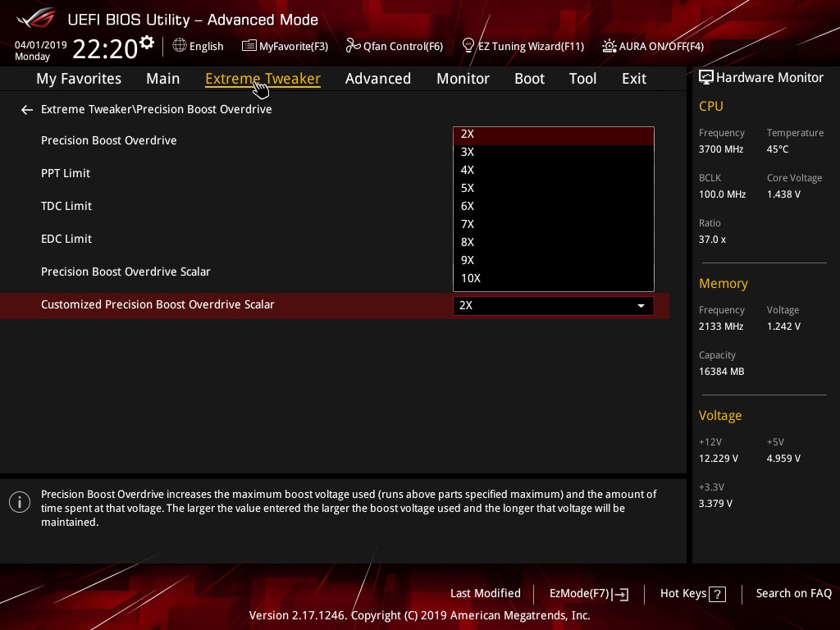Show Hot Keys help
This screenshot has height=630, width=840.
tap(683, 594)
